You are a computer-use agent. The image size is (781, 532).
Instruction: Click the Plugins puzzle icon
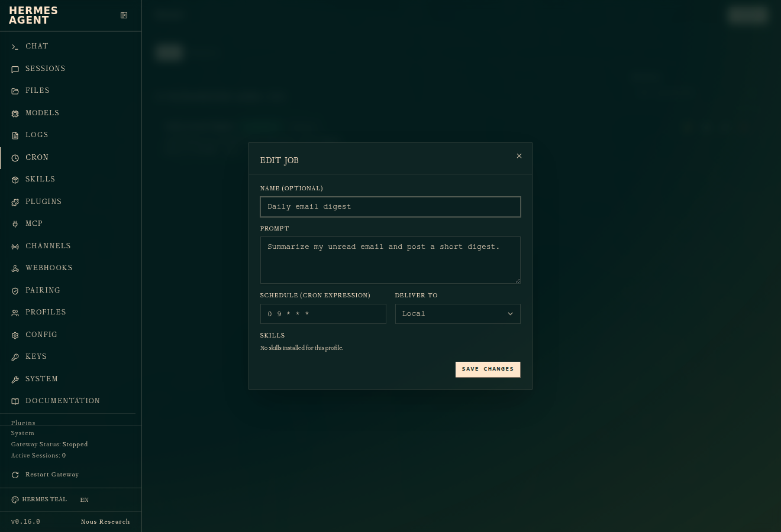pyautogui.click(x=15, y=202)
